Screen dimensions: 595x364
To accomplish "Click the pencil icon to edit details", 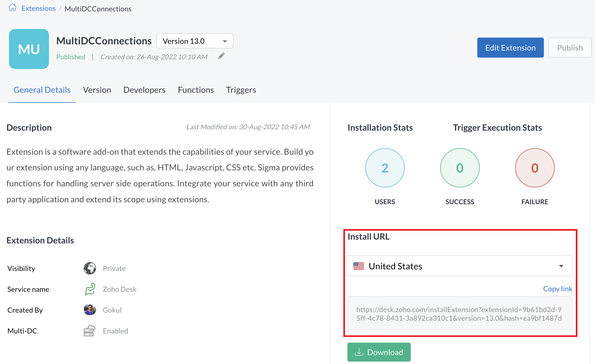I will tap(221, 56).
